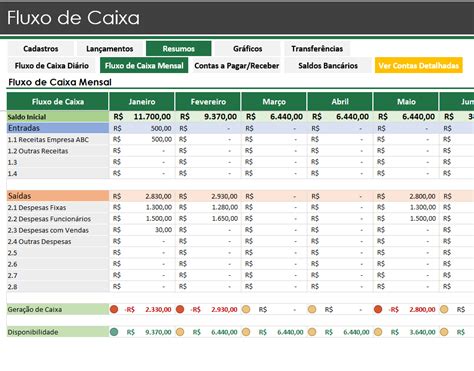Select Janeiro Saldo Inicial value 11.700,00
This screenshot has width=474, height=371.
(152, 117)
